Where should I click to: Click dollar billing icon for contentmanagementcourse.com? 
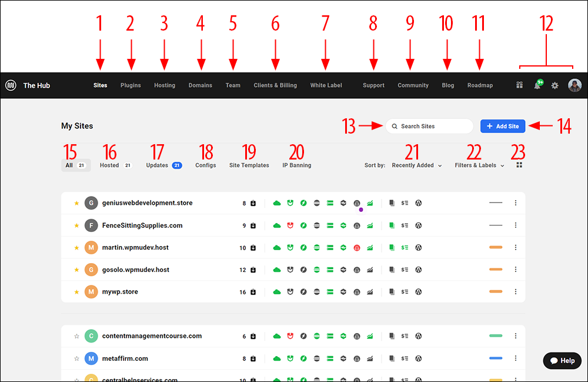point(405,336)
